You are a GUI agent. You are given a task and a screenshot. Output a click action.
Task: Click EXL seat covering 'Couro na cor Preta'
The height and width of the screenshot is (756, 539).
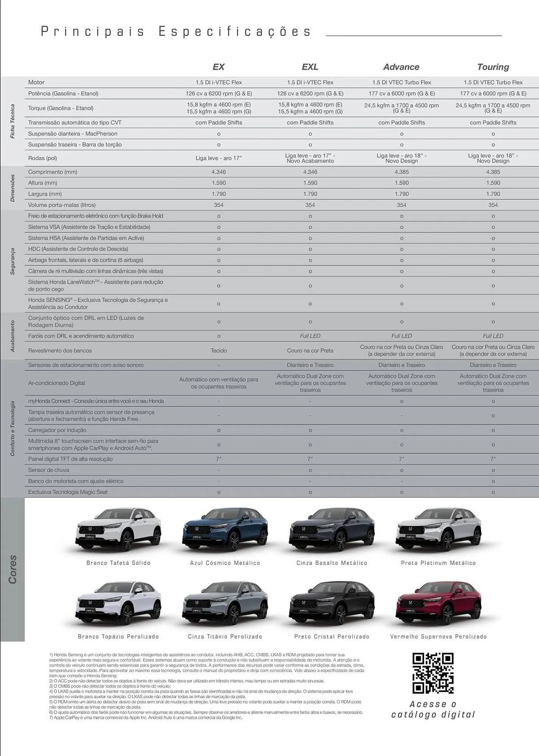tap(310, 350)
